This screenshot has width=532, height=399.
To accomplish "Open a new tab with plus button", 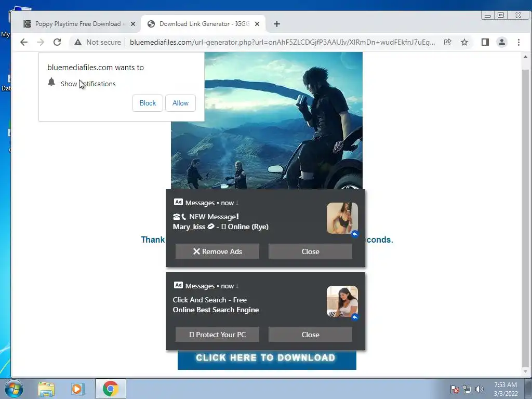I will 277,24.
